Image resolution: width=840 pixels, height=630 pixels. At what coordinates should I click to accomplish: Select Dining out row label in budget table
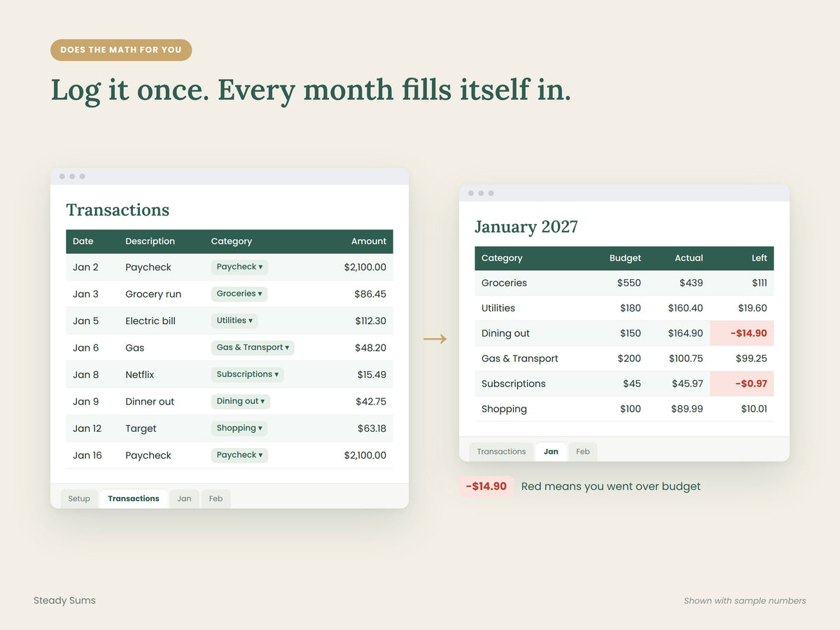(505, 333)
